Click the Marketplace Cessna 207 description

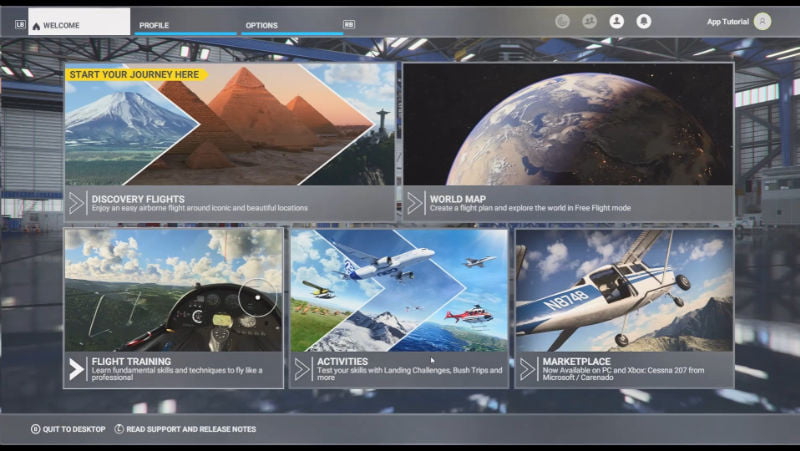pyautogui.click(x=623, y=373)
